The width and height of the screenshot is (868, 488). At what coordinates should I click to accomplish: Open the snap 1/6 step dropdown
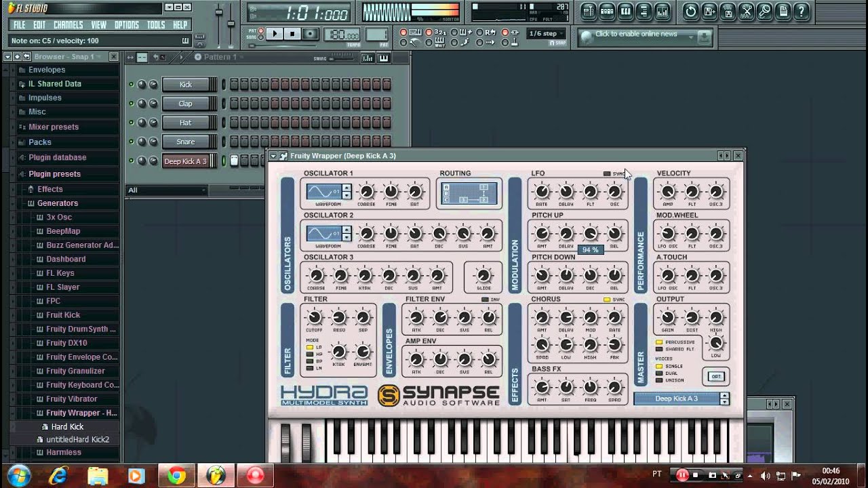pyautogui.click(x=547, y=33)
